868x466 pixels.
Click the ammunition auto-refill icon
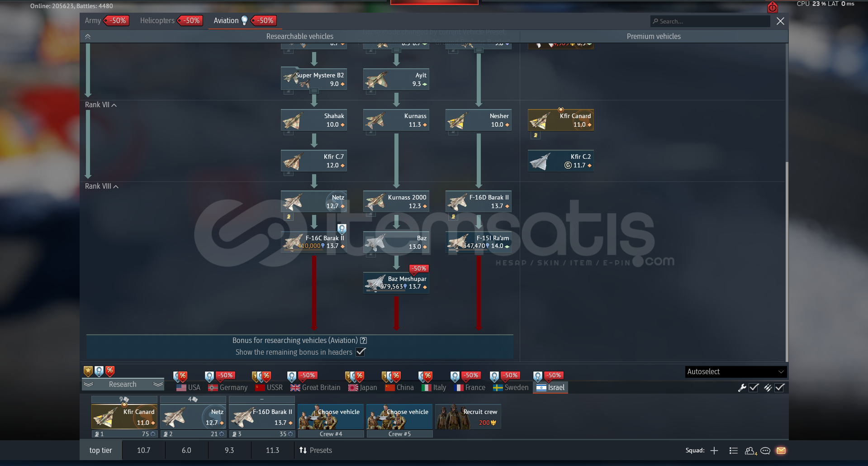point(768,388)
